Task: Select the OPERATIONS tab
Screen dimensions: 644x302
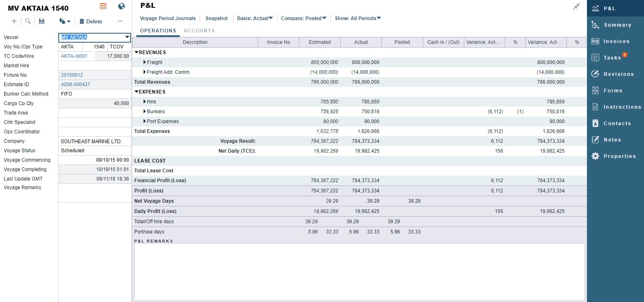Action: click(158, 31)
